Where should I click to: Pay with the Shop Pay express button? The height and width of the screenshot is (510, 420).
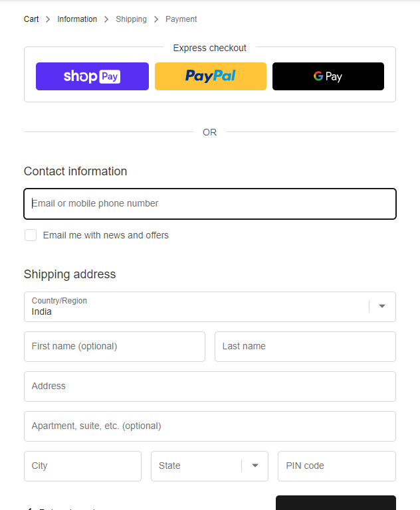(x=92, y=76)
